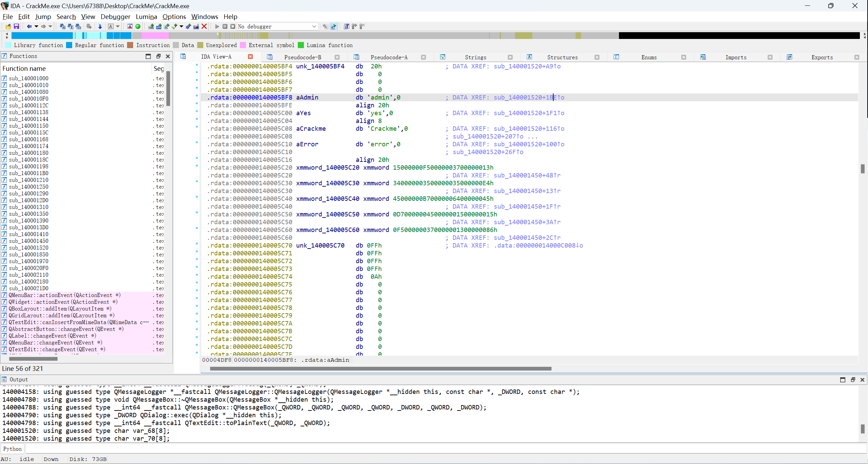
Task: Click the green circle status indicator
Action: point(138,26)
